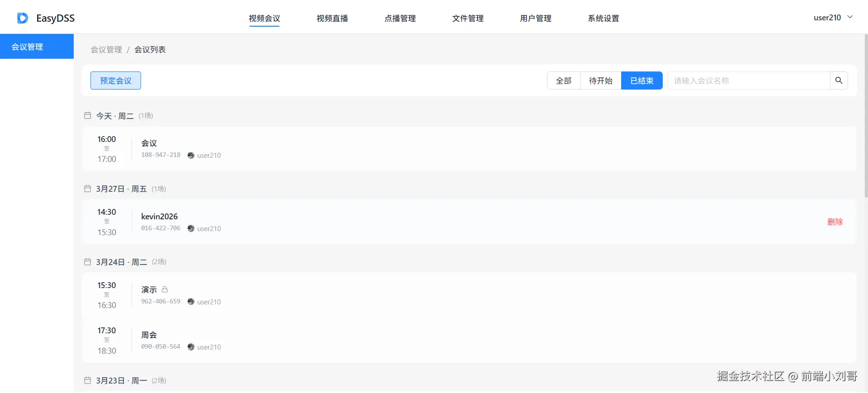Open the 周会 meeting title
Screen dimensions: 868x393
click(x=149, y=335)
